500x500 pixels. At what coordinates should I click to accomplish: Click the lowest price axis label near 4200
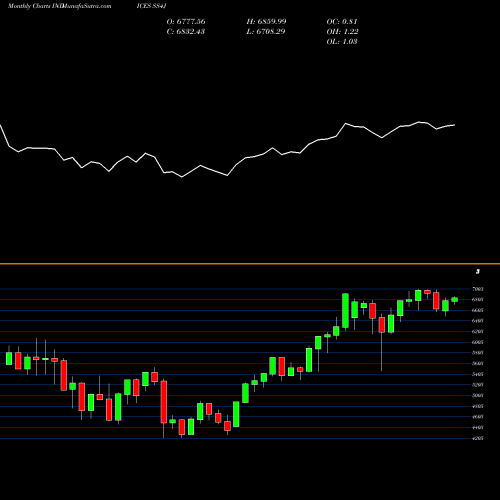pos(477,438)
